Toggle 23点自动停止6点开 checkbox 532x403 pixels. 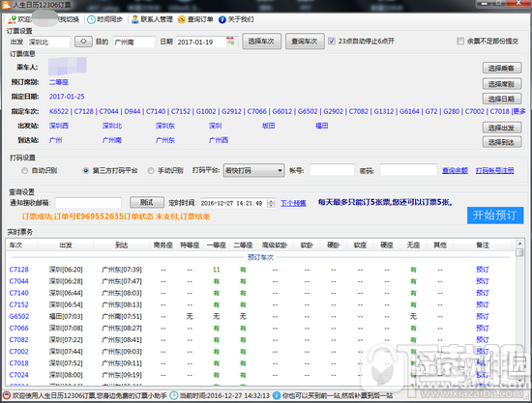(332, 41)
